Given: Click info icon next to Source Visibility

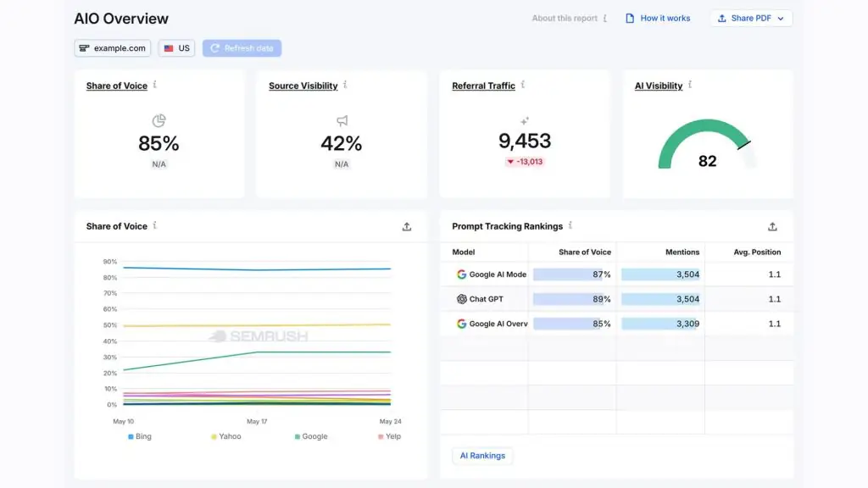Looking at the screenshot, I should tap(345, 85).
